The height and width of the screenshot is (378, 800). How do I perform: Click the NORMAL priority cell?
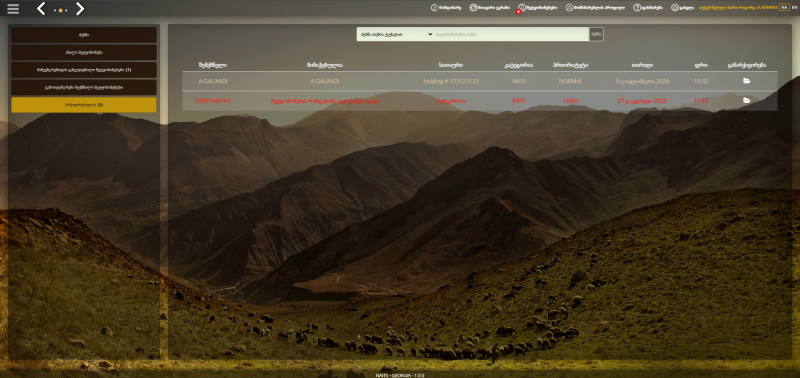pyautogui.click(x=570, y=81)
